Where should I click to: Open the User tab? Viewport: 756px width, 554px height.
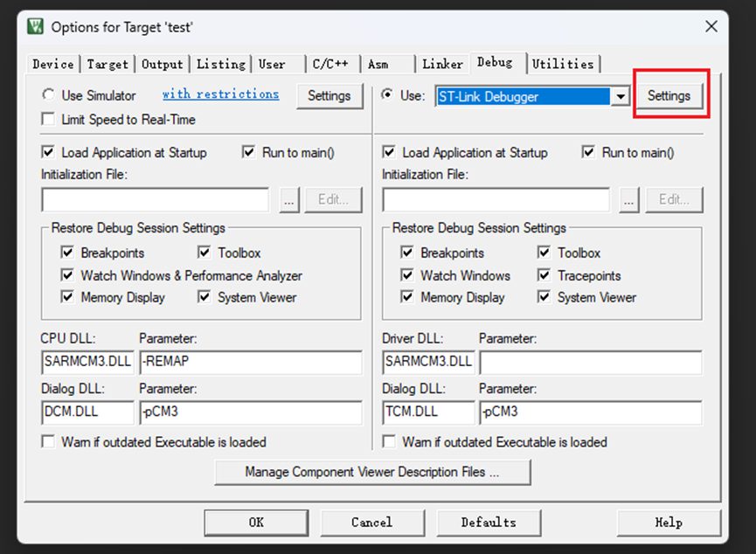tap(279, 64)
